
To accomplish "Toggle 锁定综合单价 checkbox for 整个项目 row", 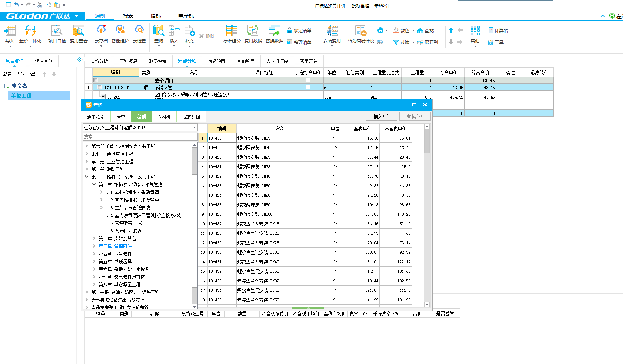I will click(308, 80).
